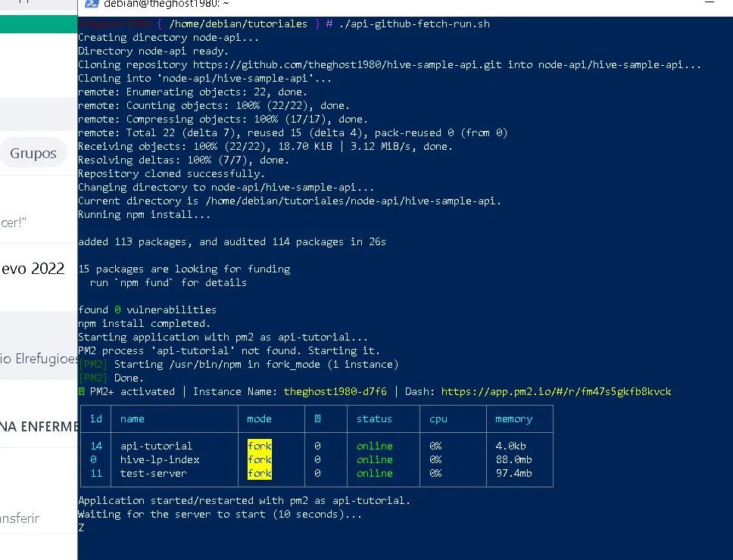Click the instance name theghost1980-d7f6

tap(335, 391)
